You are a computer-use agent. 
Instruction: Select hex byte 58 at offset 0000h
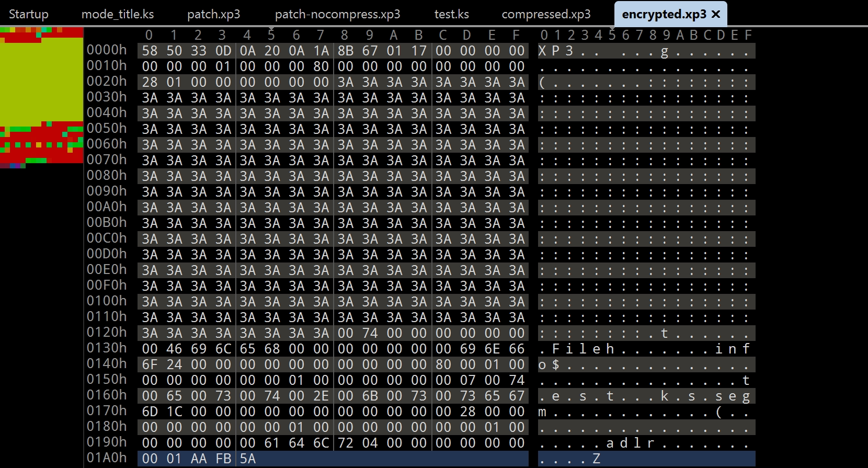[150, 51]
